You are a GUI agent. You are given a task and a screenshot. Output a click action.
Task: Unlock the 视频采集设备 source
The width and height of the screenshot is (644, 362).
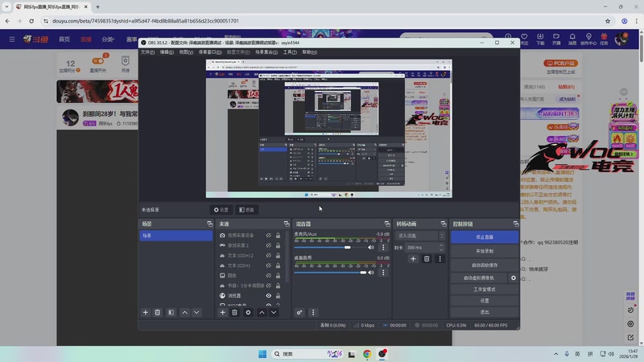(x=278, y=235)
